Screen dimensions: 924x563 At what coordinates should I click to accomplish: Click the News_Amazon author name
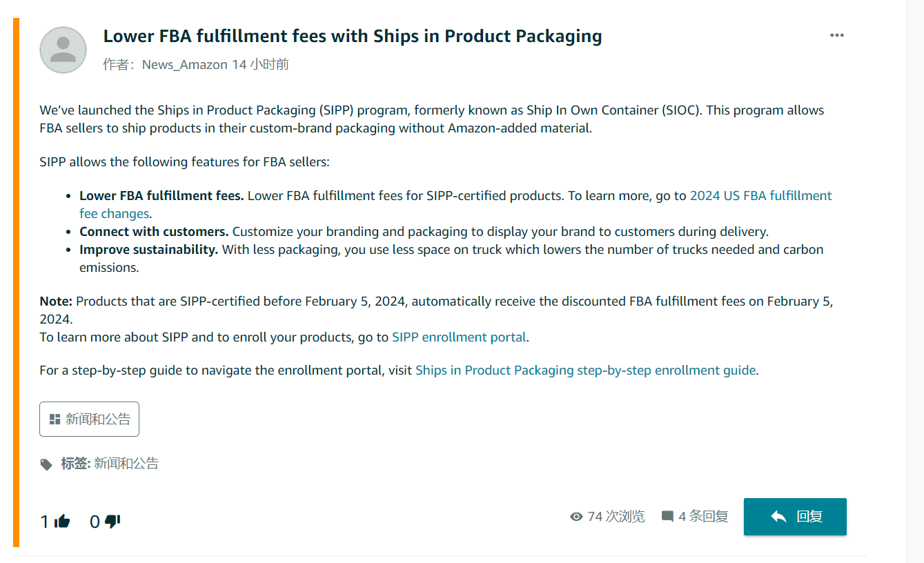(184, 65)
